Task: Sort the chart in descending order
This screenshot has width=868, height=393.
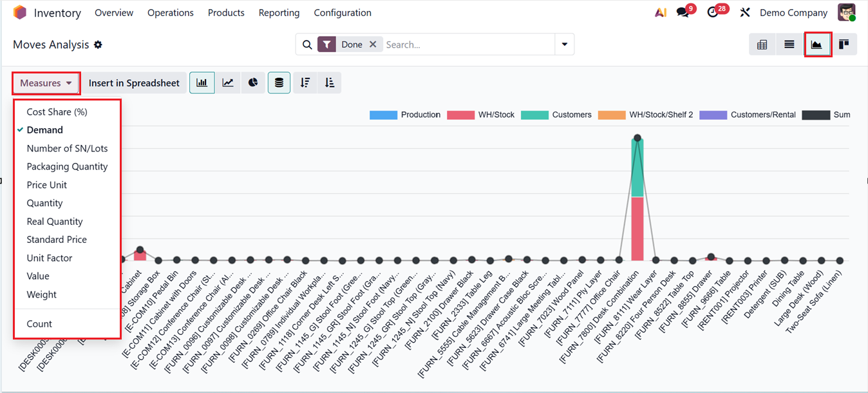Action: click(305, 82)
